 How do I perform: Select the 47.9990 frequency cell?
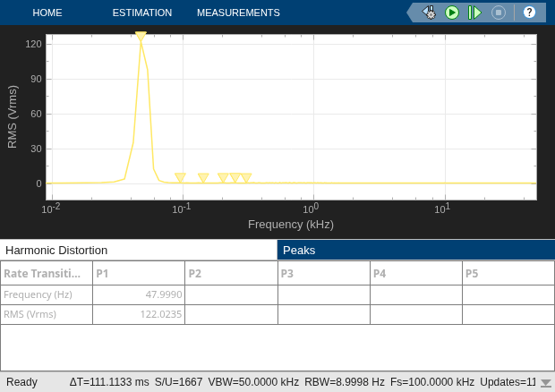[139, 294]
